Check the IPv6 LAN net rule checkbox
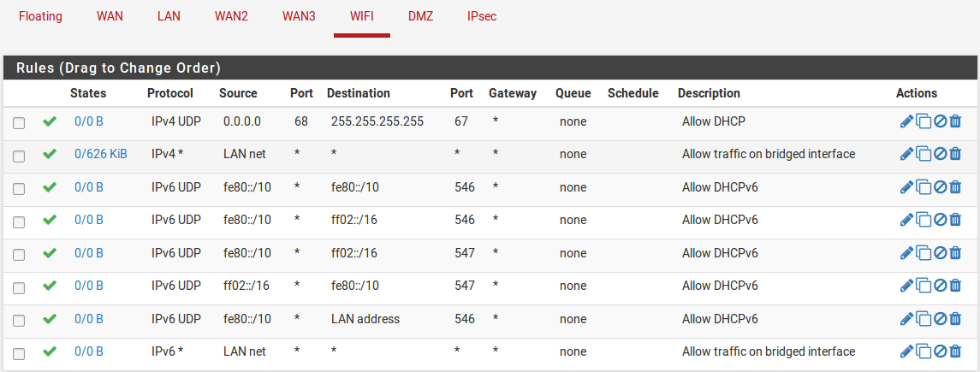980x372 pixels. 19,353
